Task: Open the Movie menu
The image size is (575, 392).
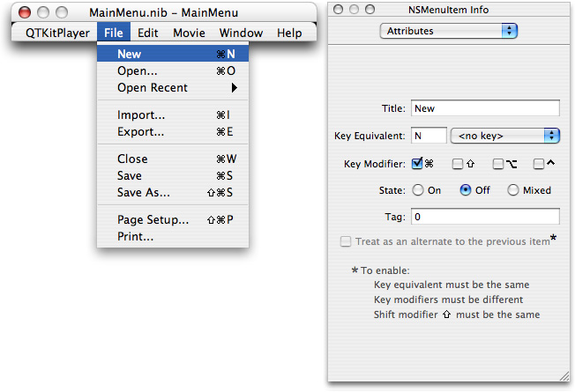Action: coord(189,33)
